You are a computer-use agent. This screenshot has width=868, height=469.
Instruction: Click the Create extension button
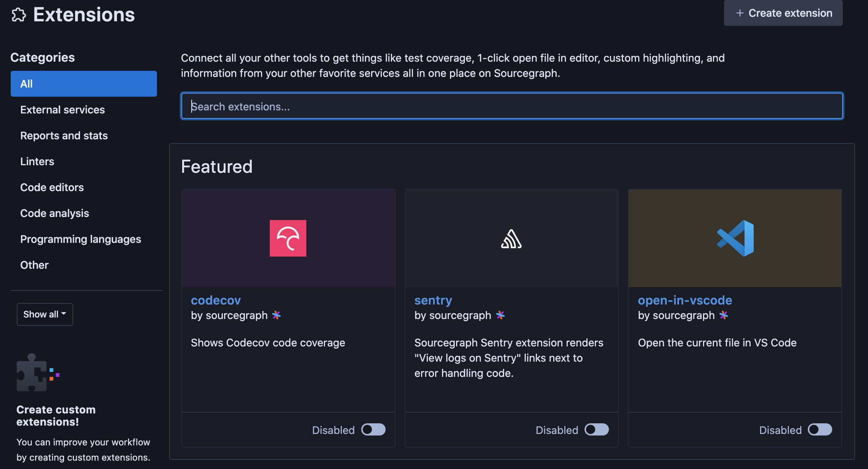[x=783, y=13]
